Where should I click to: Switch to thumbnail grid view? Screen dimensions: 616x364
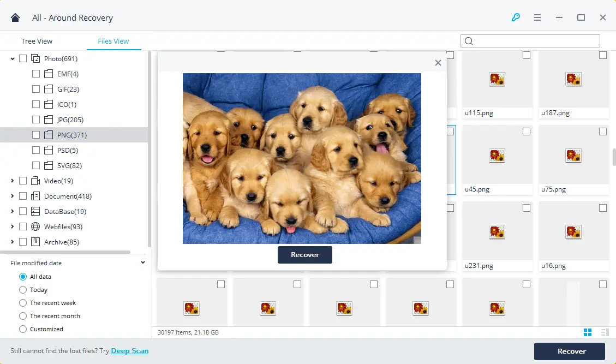588,332
